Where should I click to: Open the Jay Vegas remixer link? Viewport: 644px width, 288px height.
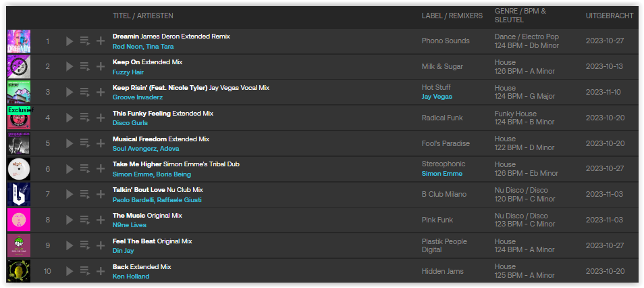437,97
